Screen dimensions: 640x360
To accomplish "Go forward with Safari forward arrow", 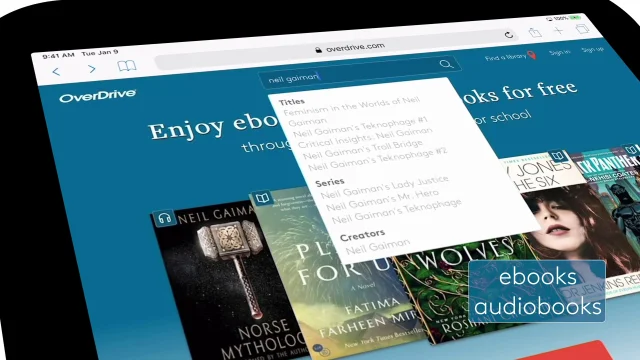I will tap(92, 69).
